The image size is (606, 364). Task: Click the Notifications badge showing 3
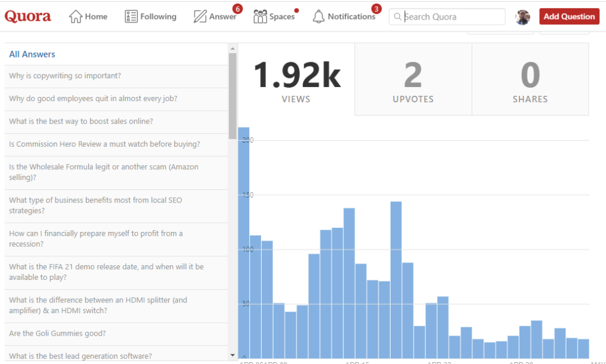[376, 8]
